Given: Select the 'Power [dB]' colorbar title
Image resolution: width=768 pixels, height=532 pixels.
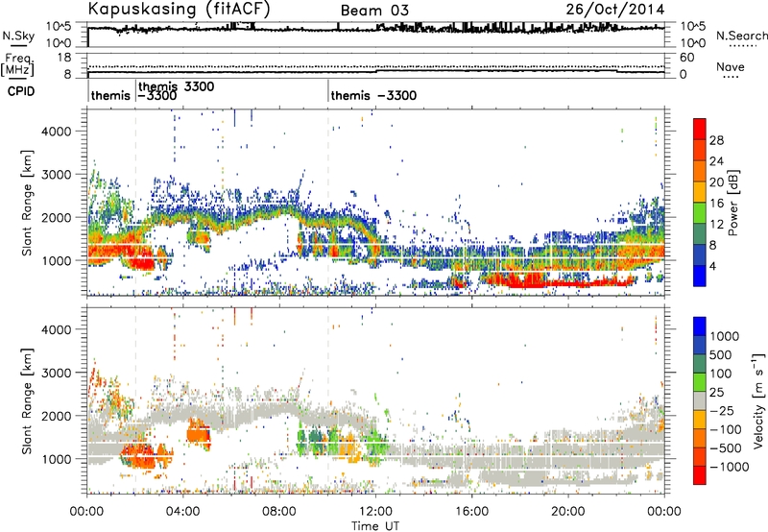Looking at the screenshot, I should [733, 203].
